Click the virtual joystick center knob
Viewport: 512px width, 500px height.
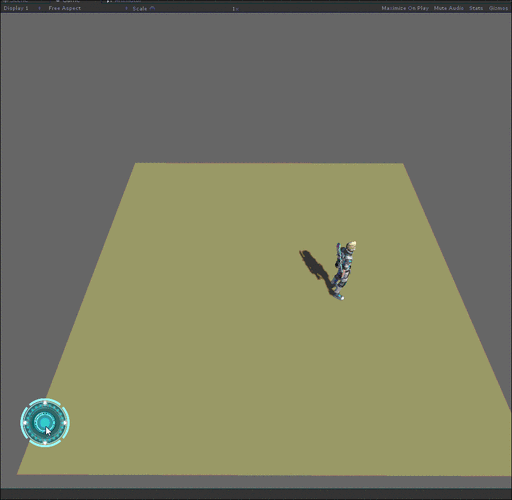pos(45,422)
